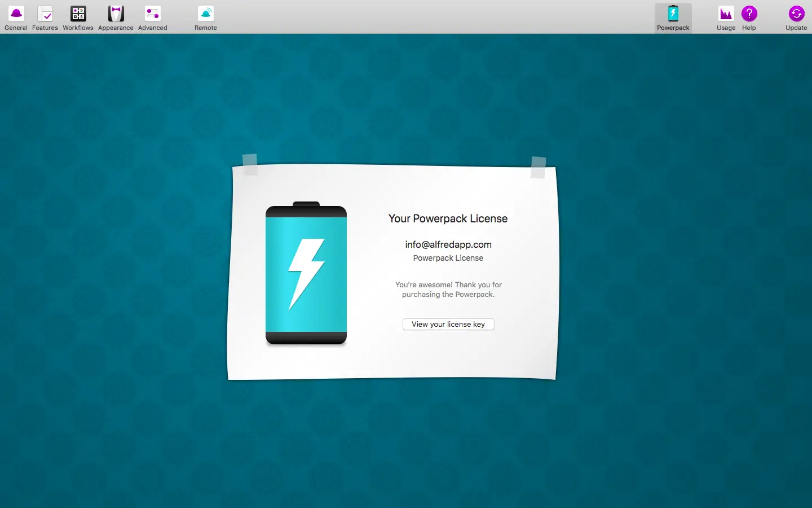
Task: Switch to the Appearance tuxedo icon
Action: pos(116,14)
